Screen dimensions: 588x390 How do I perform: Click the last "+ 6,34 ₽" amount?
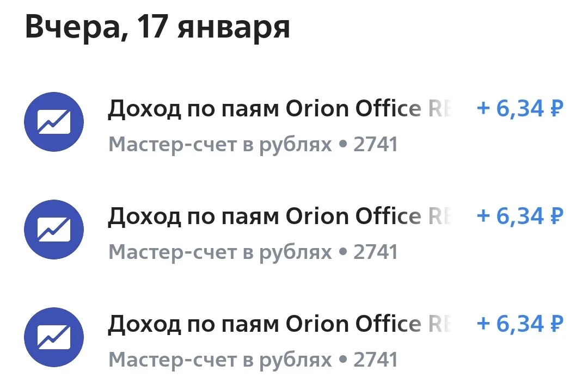(x=520, y=323)
